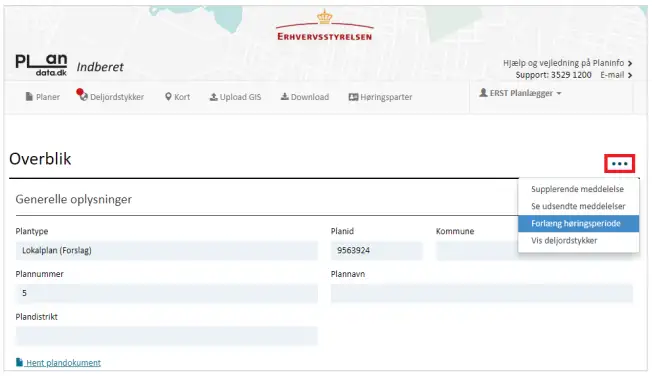The image size is (652, 376).
Task: Open the Kort map page
Action: point(178,97)
